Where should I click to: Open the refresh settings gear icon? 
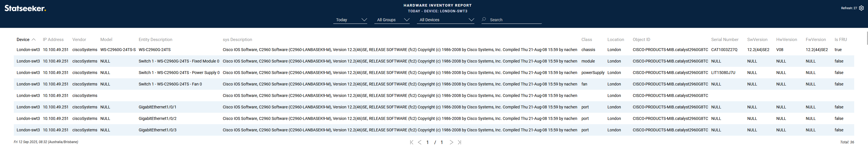click(x=861, y=8)
